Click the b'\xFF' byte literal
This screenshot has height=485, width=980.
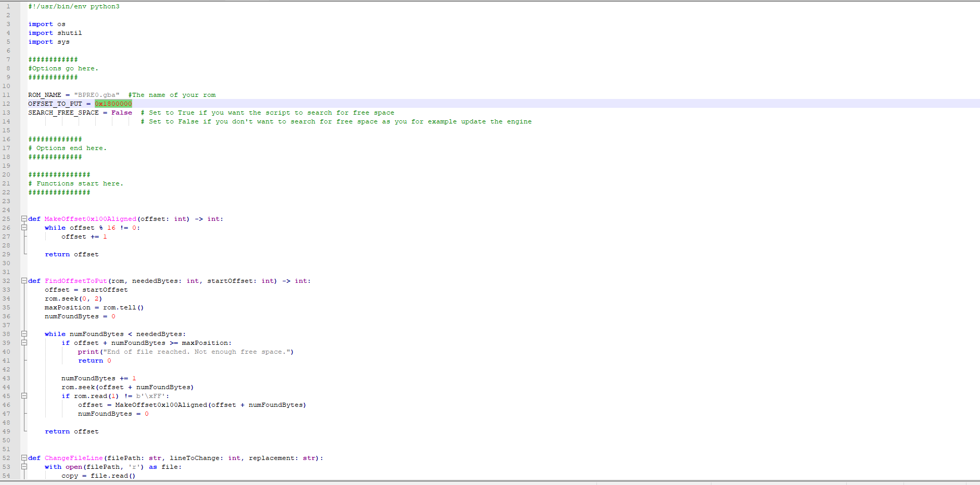click(x=150, y=396)
